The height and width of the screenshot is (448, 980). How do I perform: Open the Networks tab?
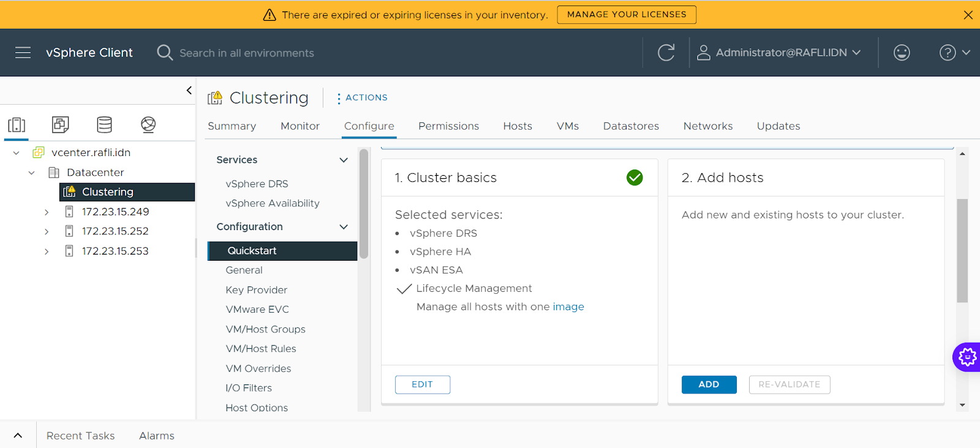pos(708,126)
